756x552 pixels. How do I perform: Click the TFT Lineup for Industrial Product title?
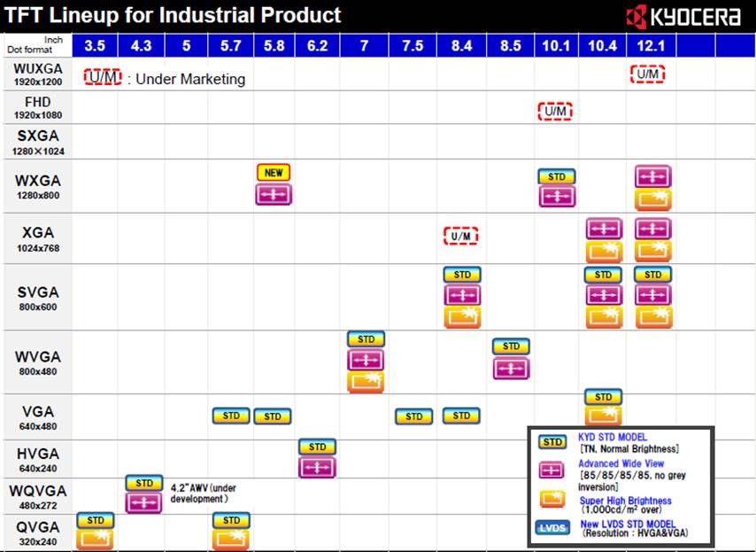(x=174, y=15)
